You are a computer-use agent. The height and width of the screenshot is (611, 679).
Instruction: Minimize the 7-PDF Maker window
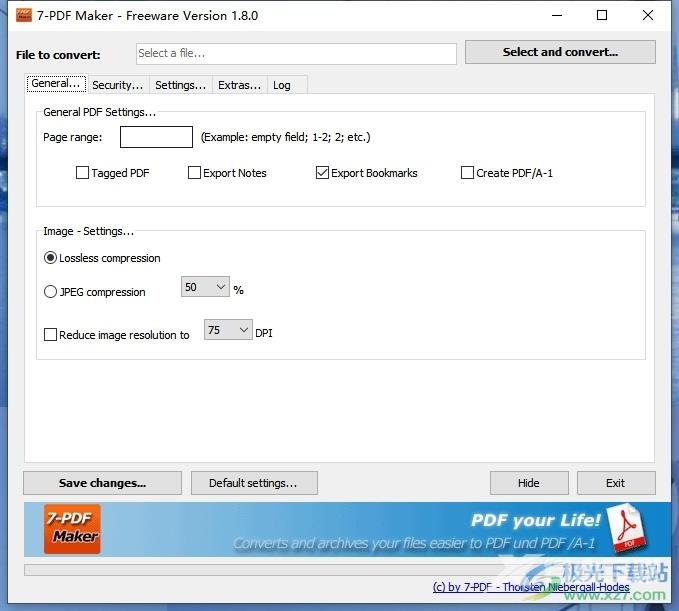point(557,16)
